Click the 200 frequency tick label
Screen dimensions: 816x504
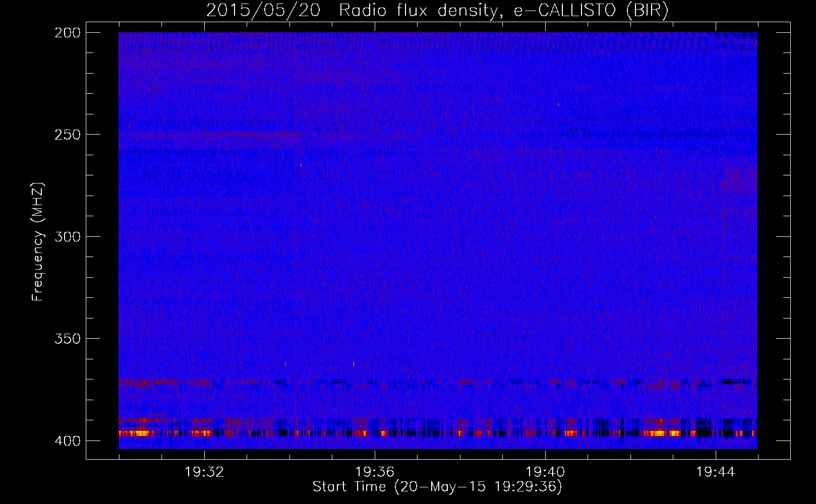point(67,33)
